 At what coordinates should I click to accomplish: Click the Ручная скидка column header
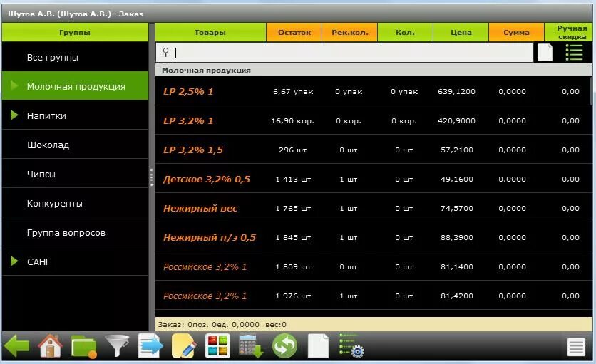pyautogui.click(x=569, y=32)
